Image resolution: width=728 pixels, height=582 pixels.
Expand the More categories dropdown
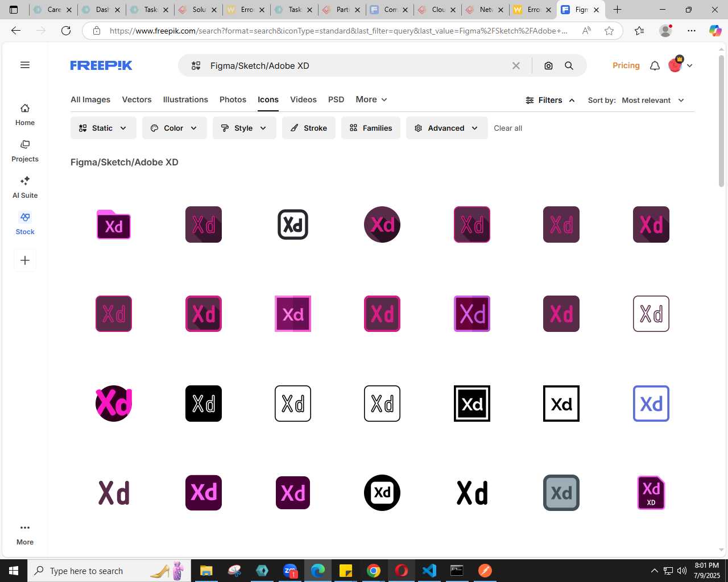pyautogui.click(x=371, y=99)
